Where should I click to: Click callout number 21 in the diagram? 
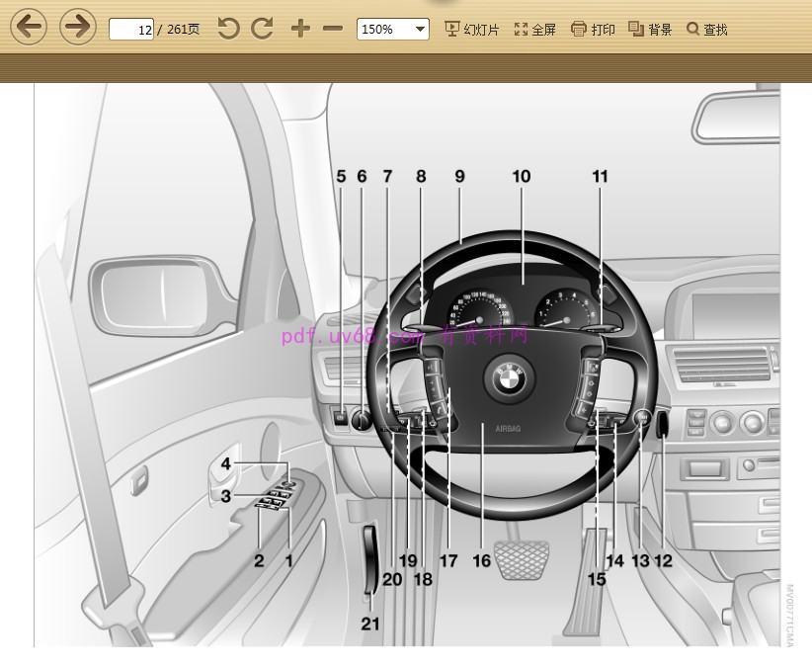(x=369, y=624)
